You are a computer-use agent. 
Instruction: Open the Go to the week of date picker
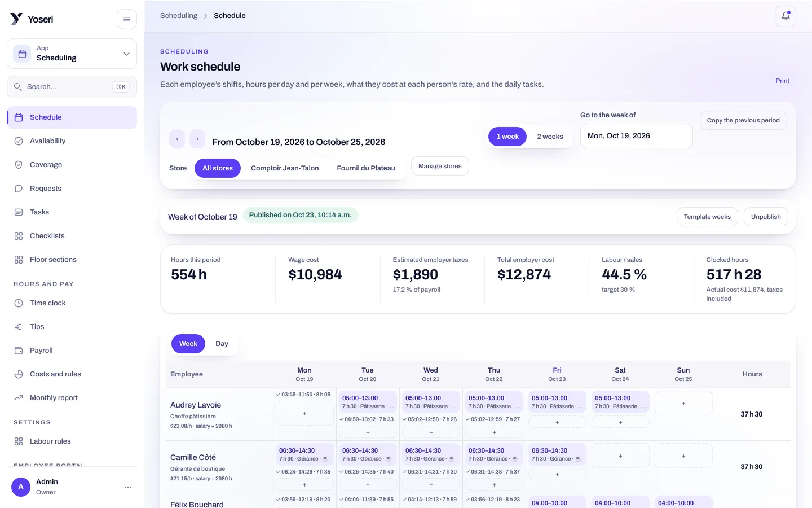636,136
